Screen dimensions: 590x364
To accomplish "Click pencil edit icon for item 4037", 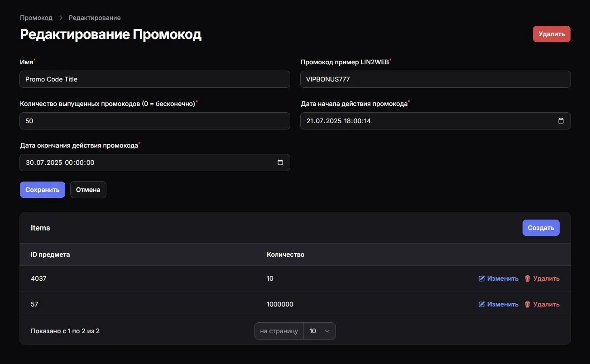I will click(x=482, y=278).
